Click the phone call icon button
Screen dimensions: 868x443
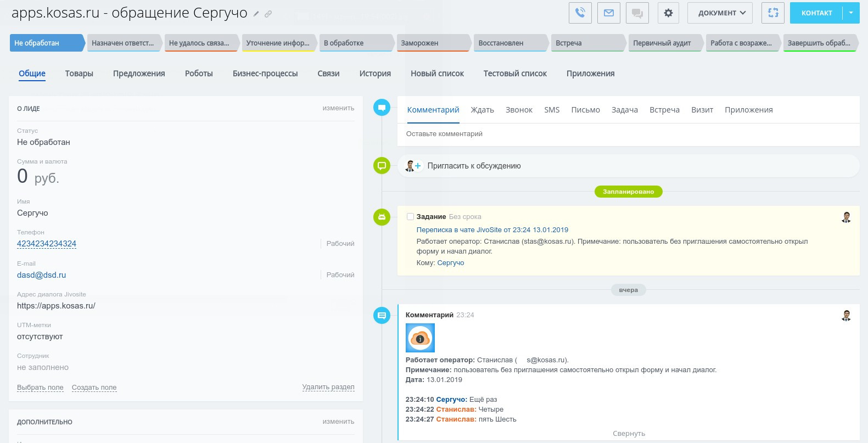[x=580, y=13]
